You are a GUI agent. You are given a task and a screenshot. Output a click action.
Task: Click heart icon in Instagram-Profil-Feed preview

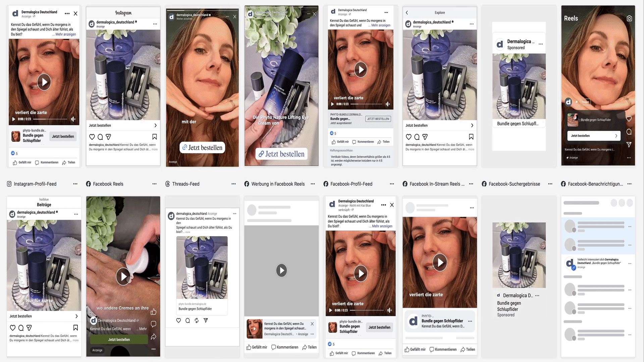13,328
